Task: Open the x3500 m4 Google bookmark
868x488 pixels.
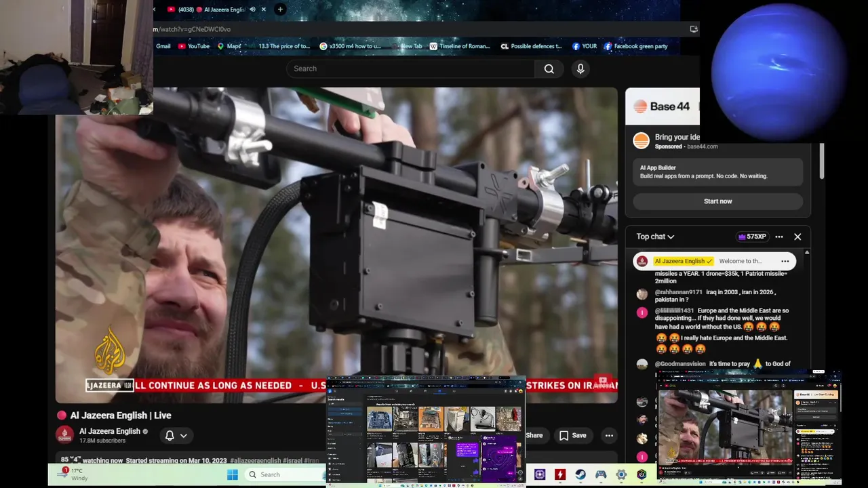Action: coord(351,46)
